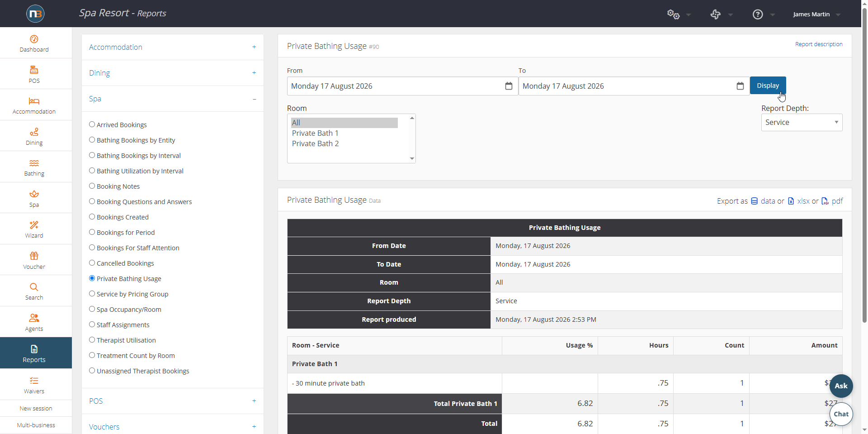This screenshot has height=434, width=868.
Task: Select Therapist Utilisation report
Action: click(92, 340)
